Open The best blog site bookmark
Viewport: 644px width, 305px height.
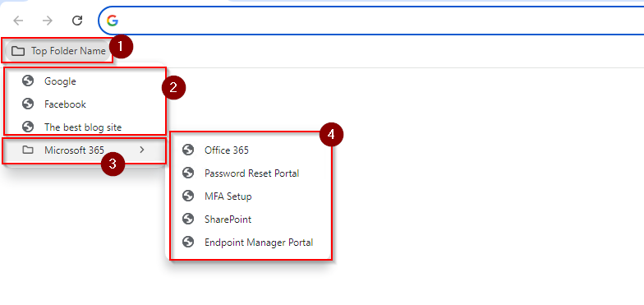[x=85, y=127]
